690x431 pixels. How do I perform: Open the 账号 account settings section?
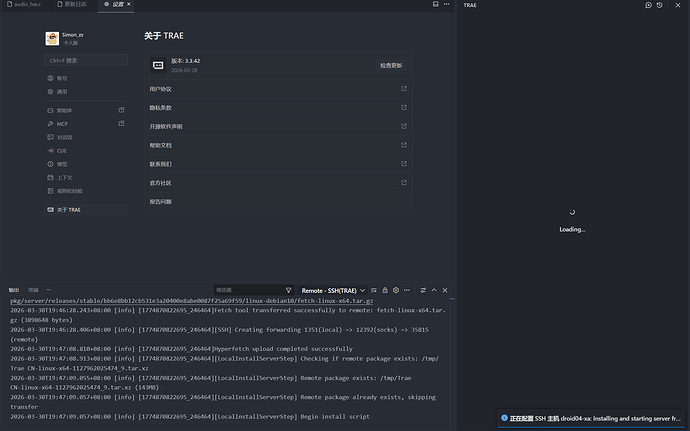[86, 78]
